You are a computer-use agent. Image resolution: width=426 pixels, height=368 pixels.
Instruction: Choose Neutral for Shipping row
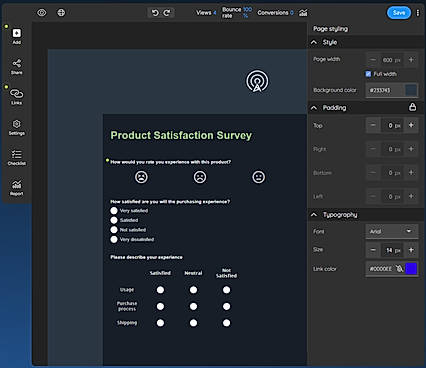(193, 323)
